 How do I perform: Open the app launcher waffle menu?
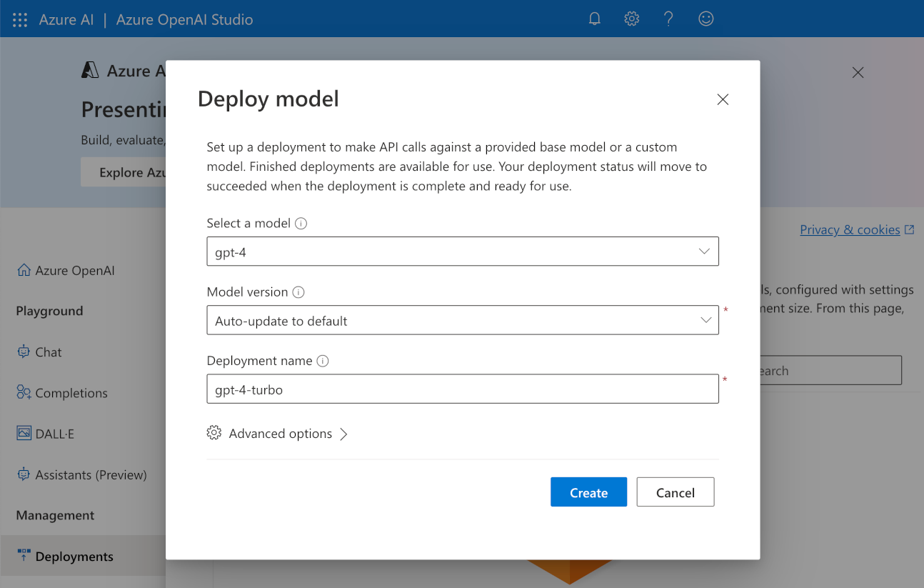point(19,19)
